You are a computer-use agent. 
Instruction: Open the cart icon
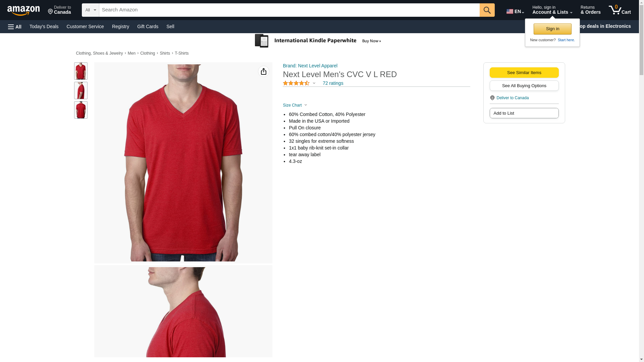(620, 10)
